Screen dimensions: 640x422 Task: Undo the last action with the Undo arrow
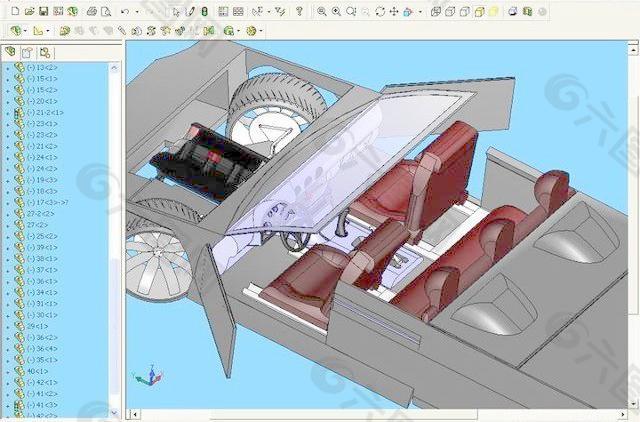pos(125,11)
